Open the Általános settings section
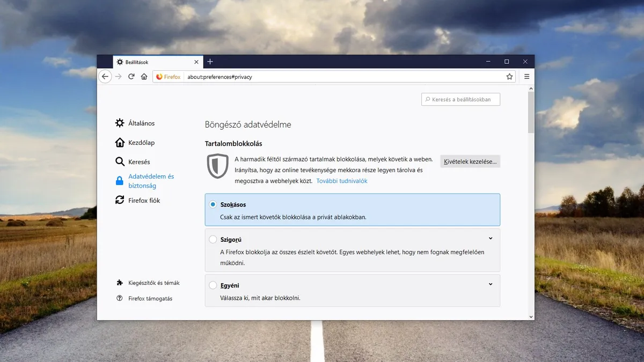The height and width of the screenshot is (362, 644). point(119,123)
